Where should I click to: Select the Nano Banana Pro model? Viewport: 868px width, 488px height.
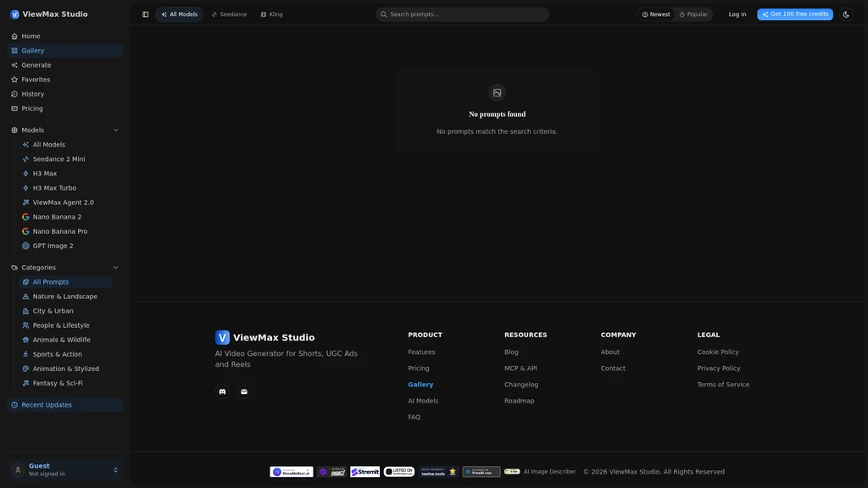pos(65,231)
